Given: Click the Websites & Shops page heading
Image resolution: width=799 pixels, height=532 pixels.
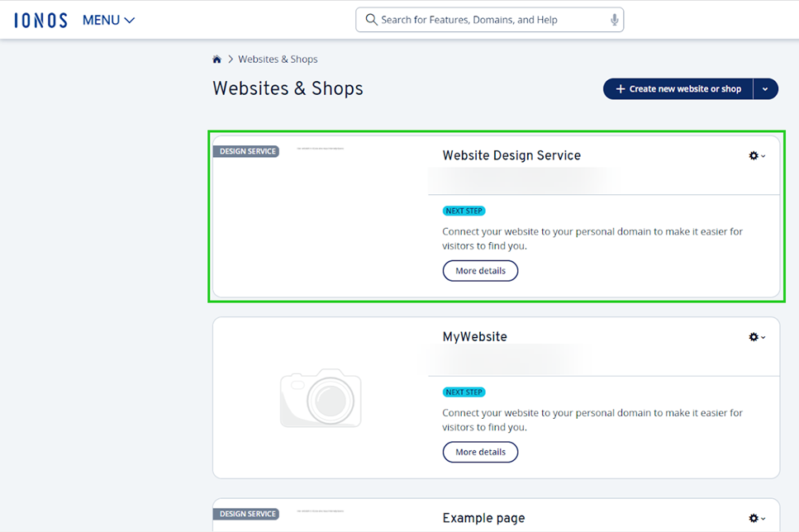Looking at the screenshot, I should tap(288, 88).
